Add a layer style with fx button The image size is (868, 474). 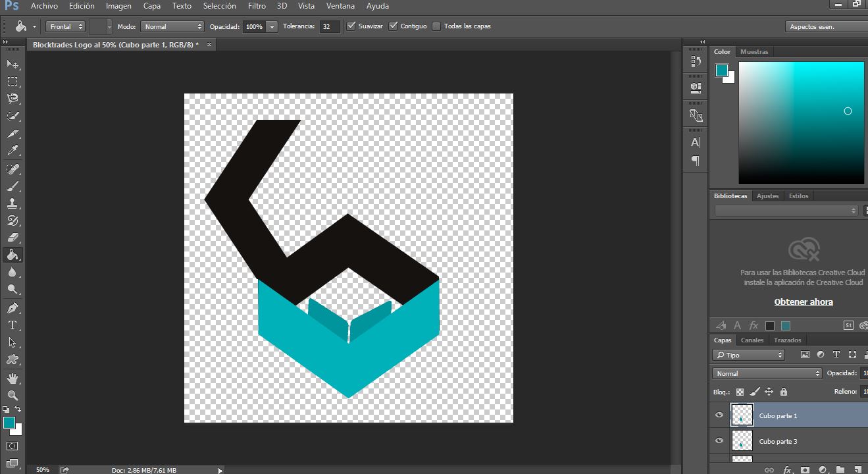[787, 469]
